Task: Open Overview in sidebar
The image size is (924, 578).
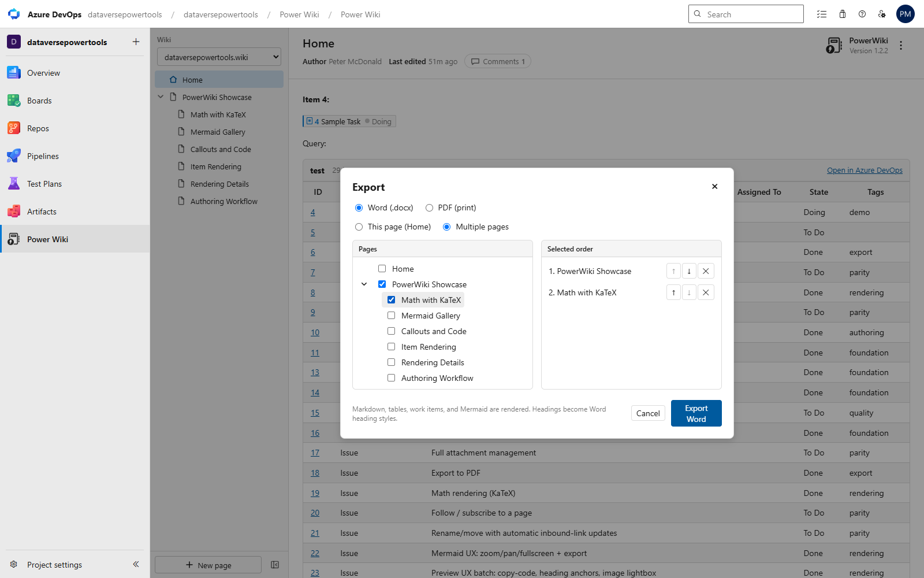Action: [x=75, y=73]
